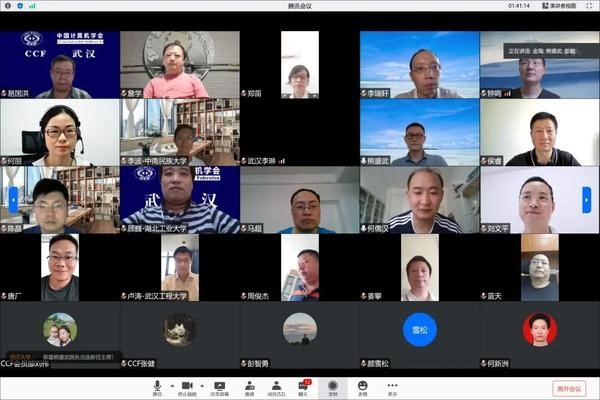Open the invite participants icon
The height and width of the screenshot is (400, 600).
click(x=249, y=385)
